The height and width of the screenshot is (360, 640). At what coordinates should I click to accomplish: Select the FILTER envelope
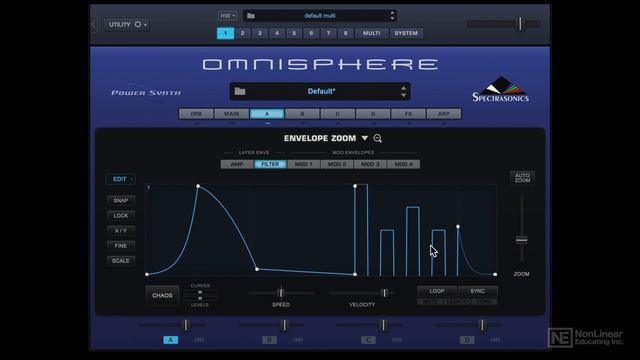tap(270, 164)
